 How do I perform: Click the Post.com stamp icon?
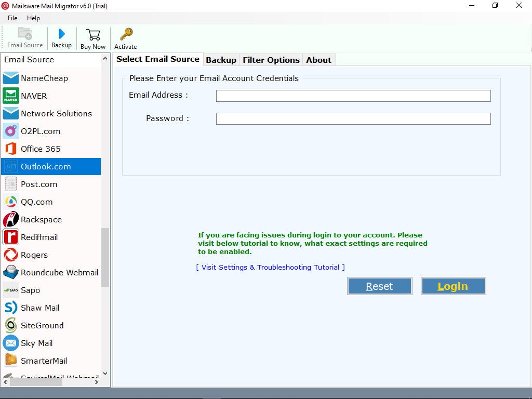coord(11,184)
